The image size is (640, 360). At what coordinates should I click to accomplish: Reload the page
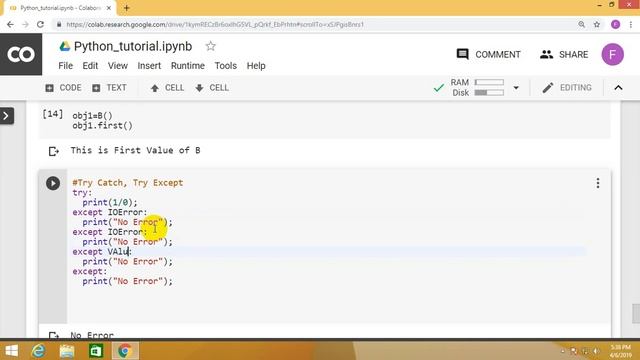[x=40, y=24]
